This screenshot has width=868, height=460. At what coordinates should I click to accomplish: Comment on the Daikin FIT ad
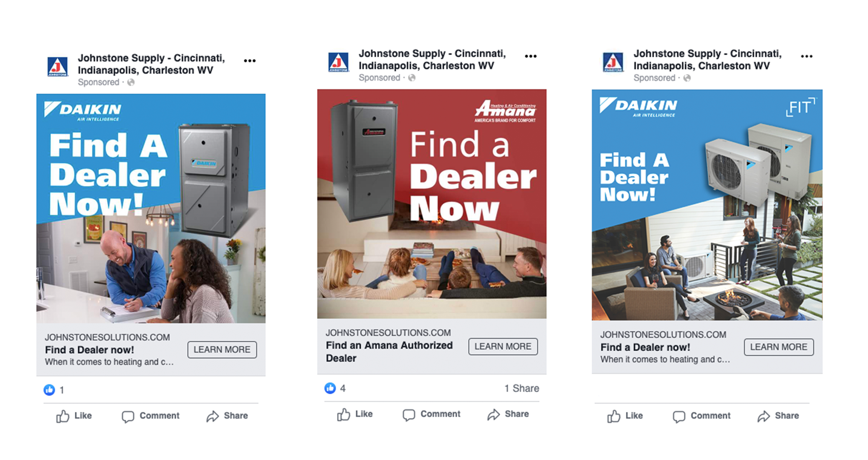pyautogui.click(x=702, y=416)
